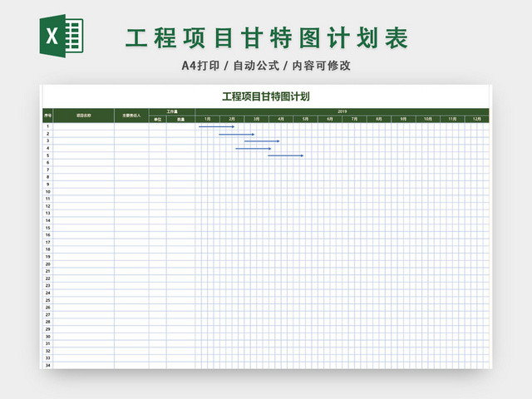Select the 5月 month header

pyautogui.click(x=305, y=119)
